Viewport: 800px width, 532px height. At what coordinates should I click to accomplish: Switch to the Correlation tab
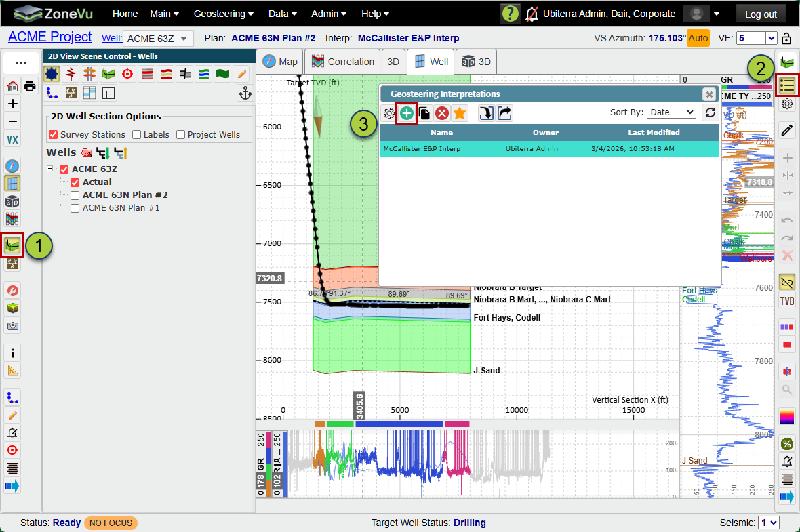click(x=342, y=62)
